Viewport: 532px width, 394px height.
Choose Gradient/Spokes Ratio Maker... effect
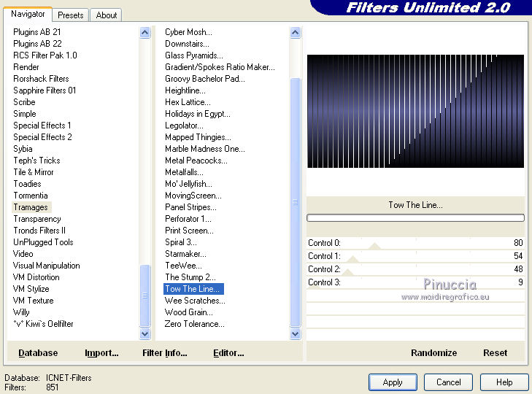(220, 67)
